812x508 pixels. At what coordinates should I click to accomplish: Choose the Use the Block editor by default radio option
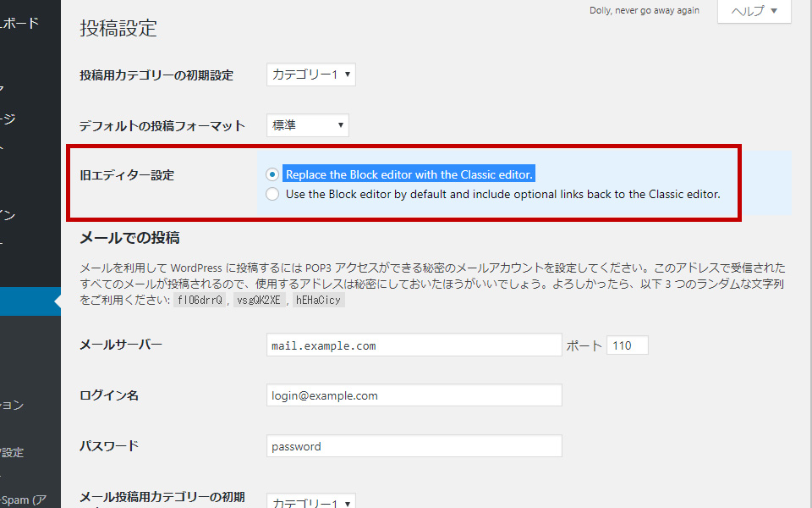(x=272, y=194)
